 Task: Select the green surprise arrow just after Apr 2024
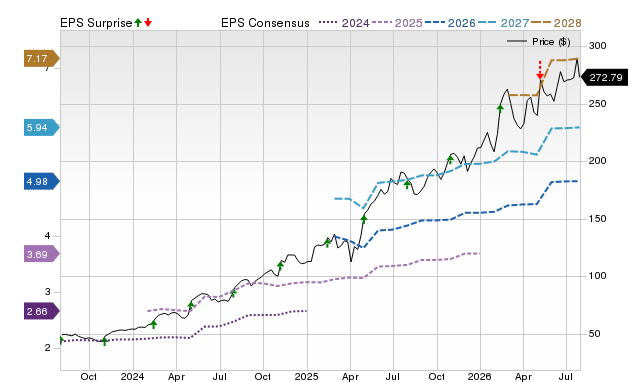coord(191,305)
